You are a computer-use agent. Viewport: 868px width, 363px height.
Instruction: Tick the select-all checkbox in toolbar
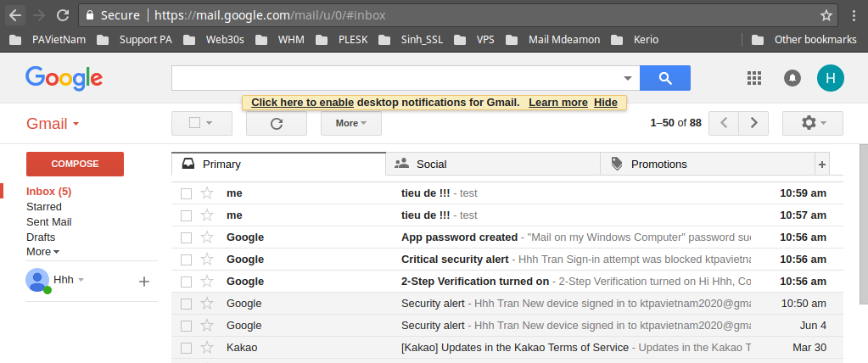pos(195,123)
